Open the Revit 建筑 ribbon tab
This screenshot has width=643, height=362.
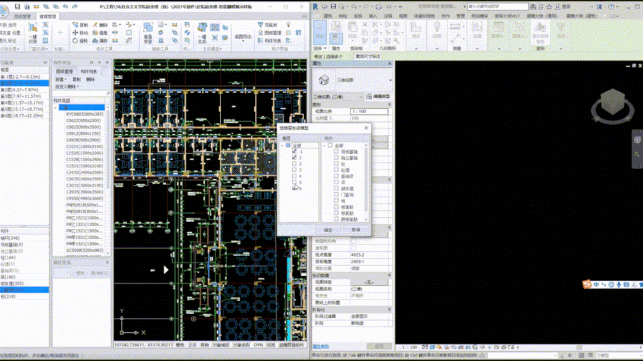[x=328, y=16]
